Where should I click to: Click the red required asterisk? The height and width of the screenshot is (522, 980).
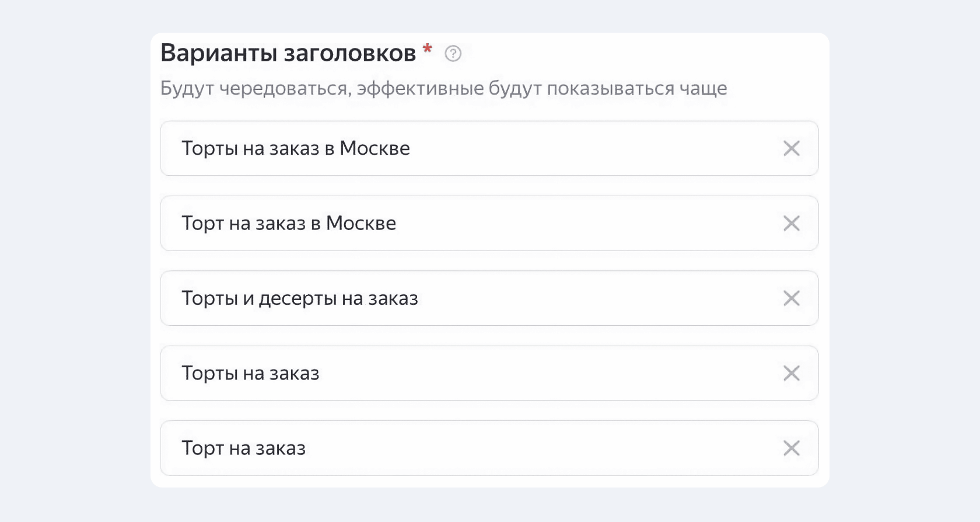[x=428, y=48]
